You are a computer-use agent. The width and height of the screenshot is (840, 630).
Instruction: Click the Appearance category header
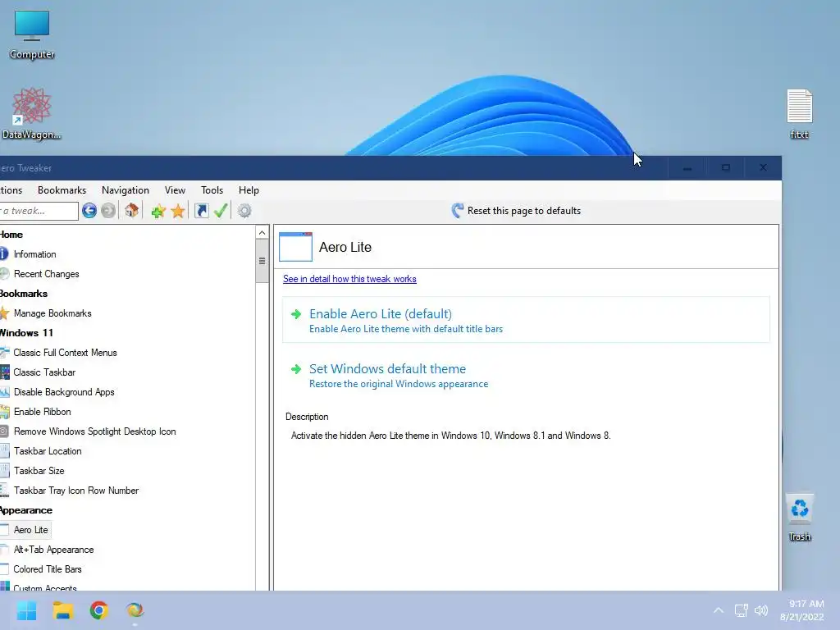pyautogui.click(x=25, y=510)
